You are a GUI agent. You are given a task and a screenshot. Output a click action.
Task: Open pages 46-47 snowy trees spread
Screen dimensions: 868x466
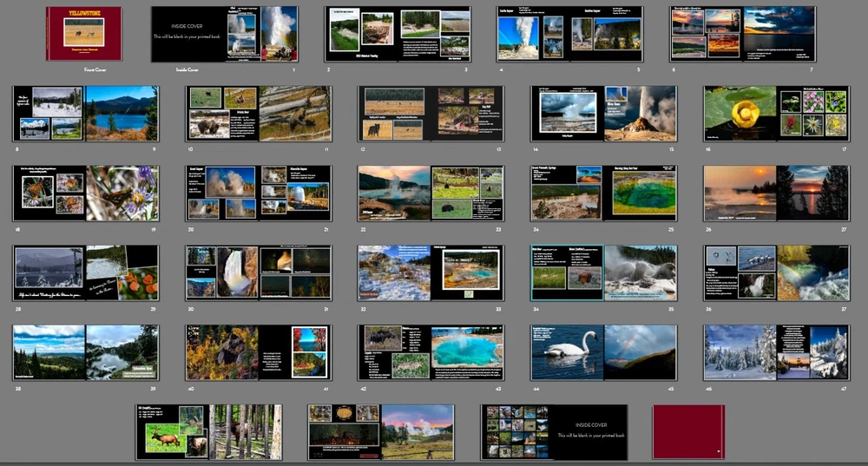[776, 352]
